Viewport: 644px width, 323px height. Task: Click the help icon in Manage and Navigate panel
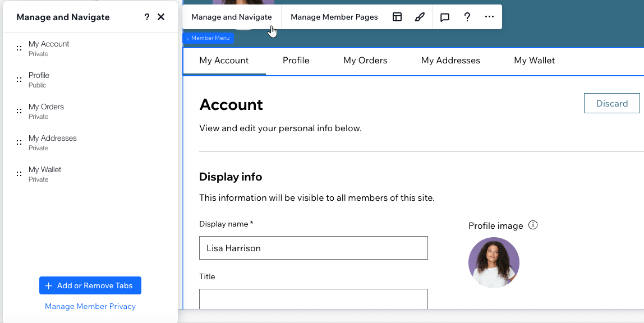[146, 17]
